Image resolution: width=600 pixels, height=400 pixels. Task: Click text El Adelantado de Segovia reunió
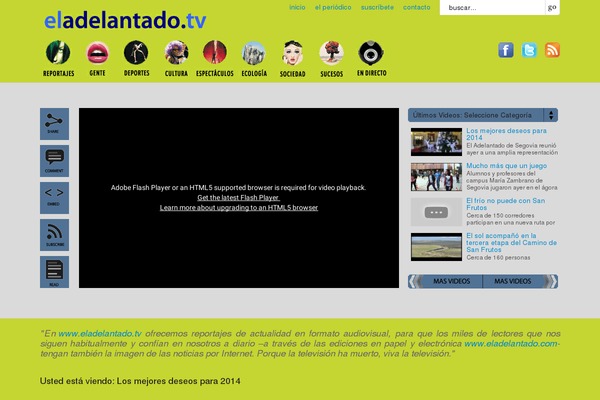point(511,145)
